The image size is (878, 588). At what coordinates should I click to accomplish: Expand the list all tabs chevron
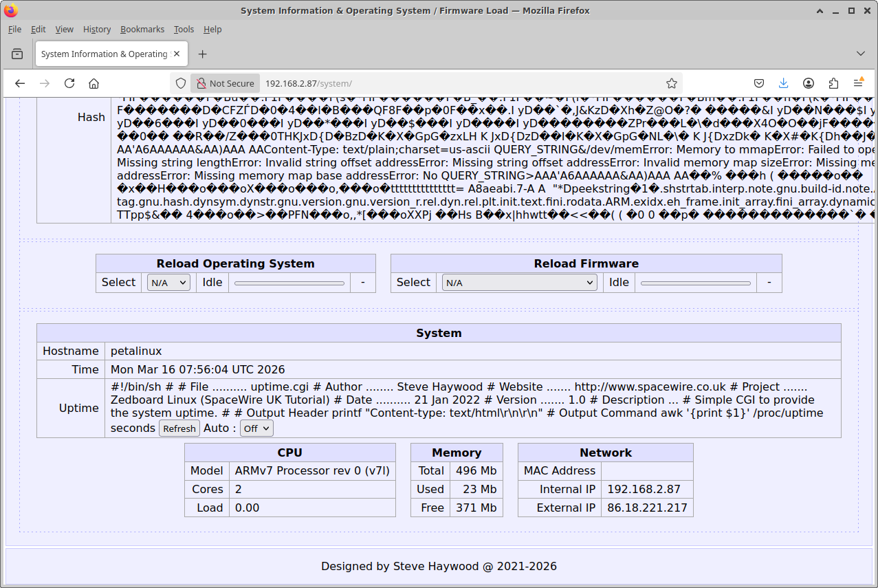pyautogui.click(x=860, y=54)
